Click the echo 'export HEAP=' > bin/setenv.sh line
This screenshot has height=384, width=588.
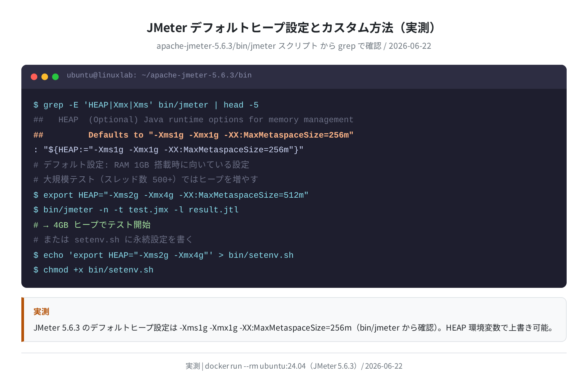click(x=164, y=255)
